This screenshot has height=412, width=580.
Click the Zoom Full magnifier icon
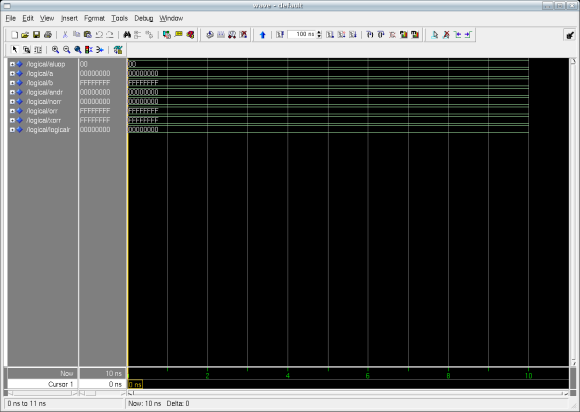point(78,50)
